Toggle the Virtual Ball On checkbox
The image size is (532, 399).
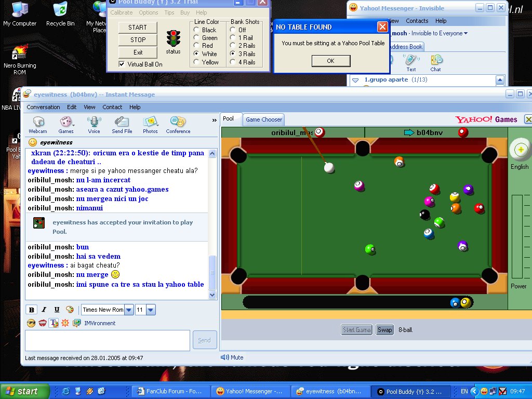(122, 64)
